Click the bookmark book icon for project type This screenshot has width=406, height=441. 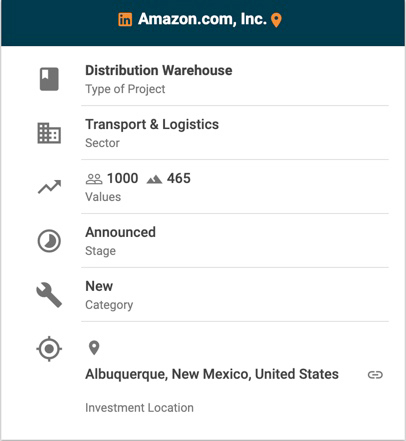point(49,79)
